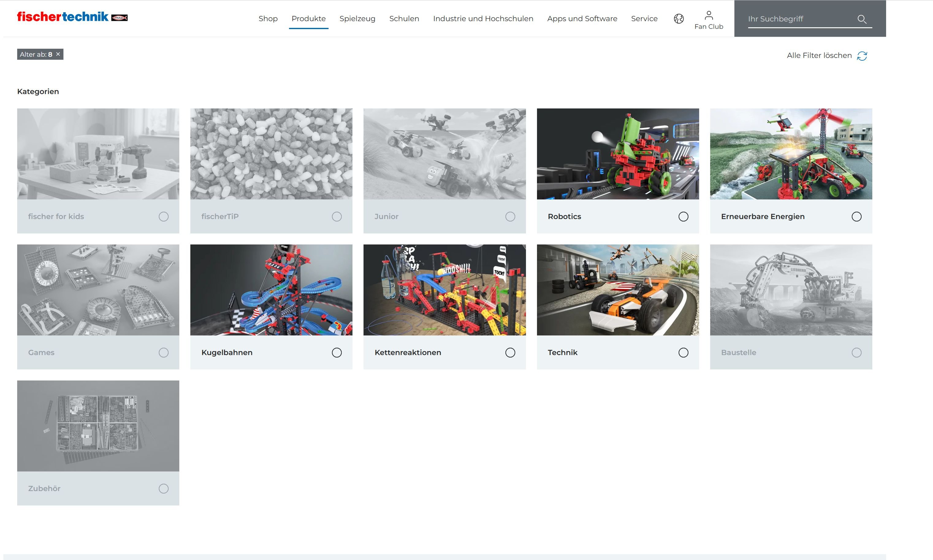Screen dimensions: 933x560
Task: Select the Robotics radio button
Action: tap(683, 217)
